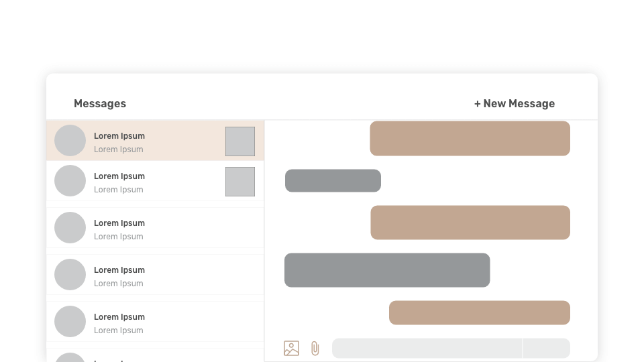644x362 pixels.
Task: Open the Messages heading
Action: point(100,103)
